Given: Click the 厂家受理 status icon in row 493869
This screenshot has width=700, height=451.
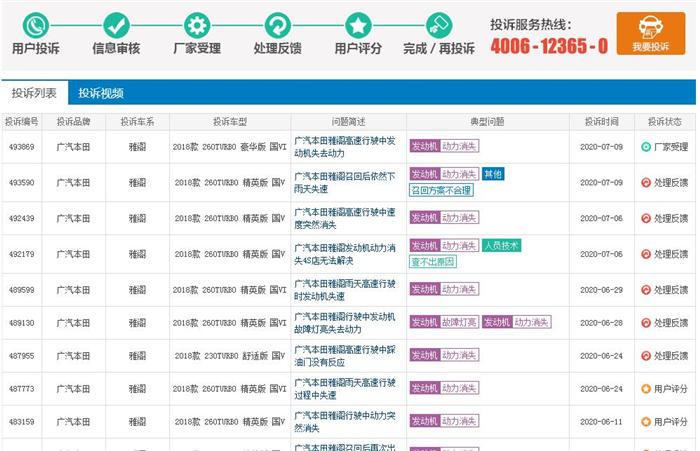Looking at the screenshot, I should tap(646, 146).
